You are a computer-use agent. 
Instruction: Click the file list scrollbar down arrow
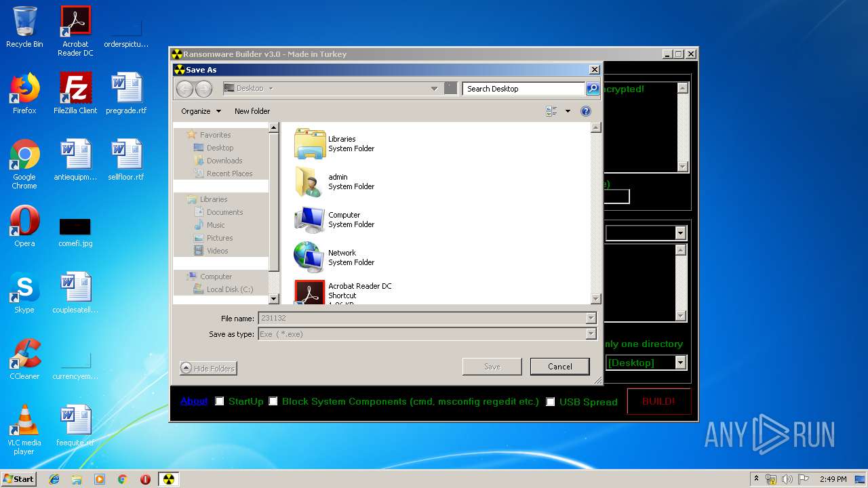pyautogui.click(x=595, y=299)
